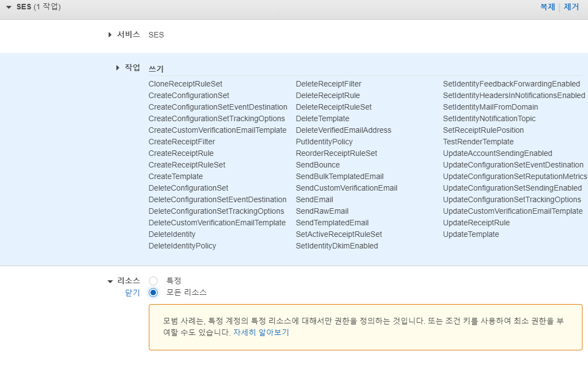The image size is (588, 368).
Task: Click UpdateConfigurationSetEventDestination action
Action: pos(514,165)
